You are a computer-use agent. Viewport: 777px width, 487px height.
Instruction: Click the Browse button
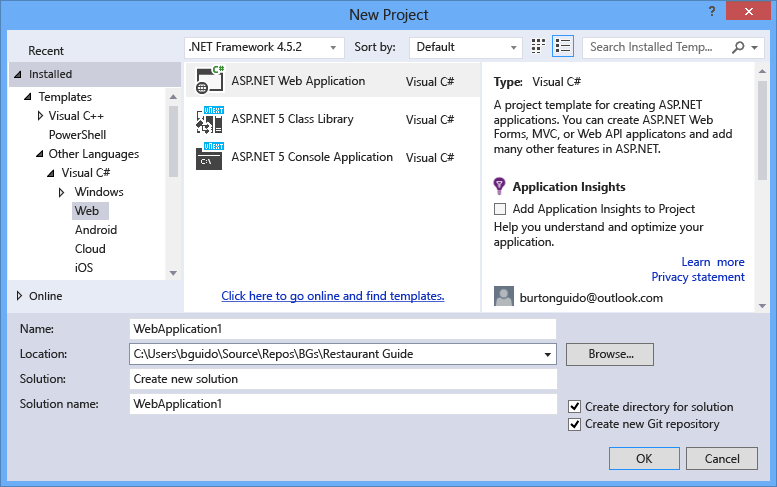point(609,354)
